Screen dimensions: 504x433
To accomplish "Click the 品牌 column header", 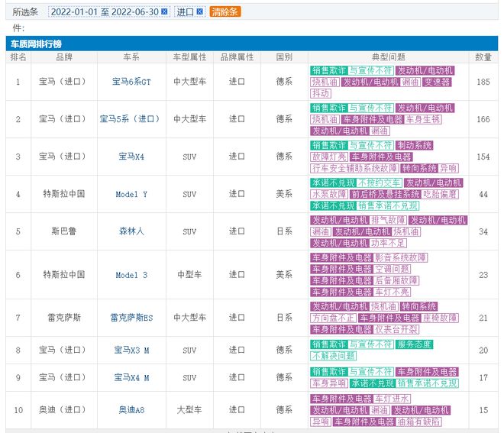I will tap(64, 57).
